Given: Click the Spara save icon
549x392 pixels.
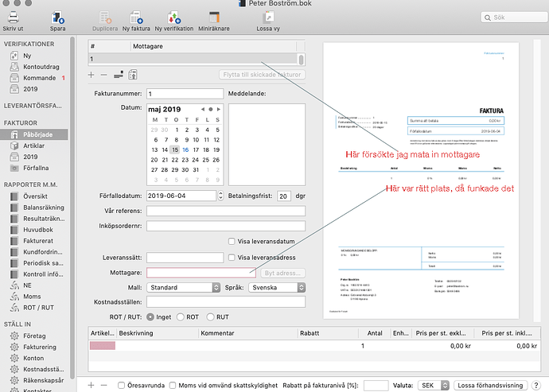Looking at the screenshot, I should point(57,17).
